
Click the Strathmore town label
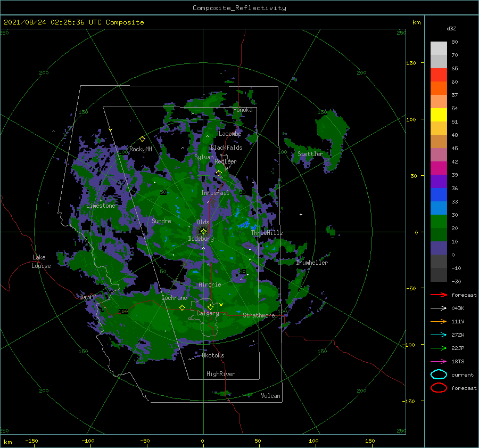pyautogui.click(x=259, y=315)
